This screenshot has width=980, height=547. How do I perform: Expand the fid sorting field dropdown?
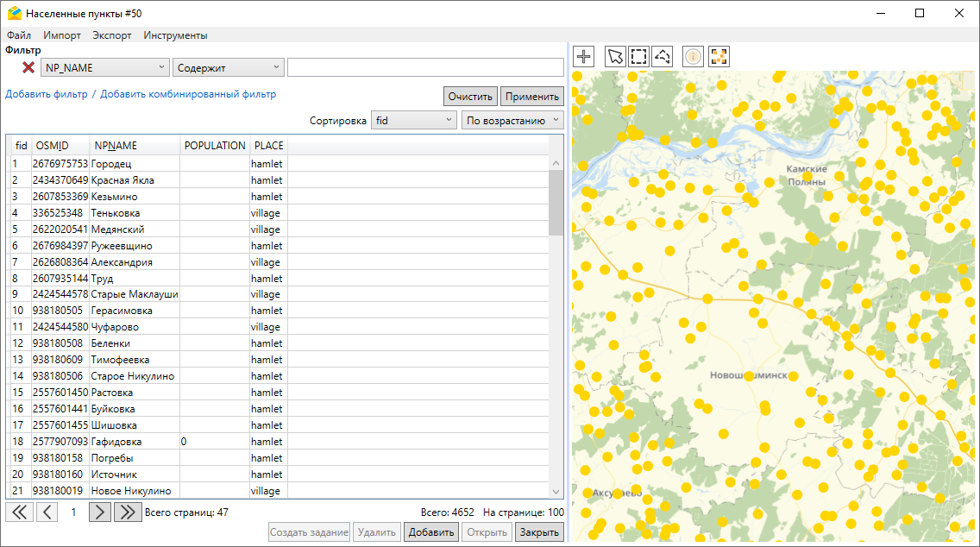[x=413, y=121]
